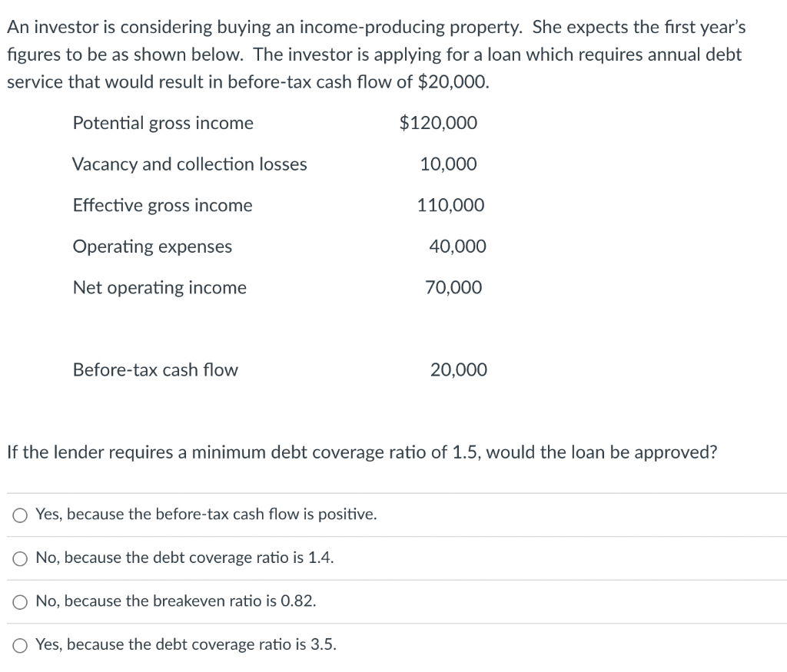The width and height of the screenshot is (787, 672).
Task: Click answer text 'No, because the debt coverage ratio is 1.4'
Action: tap(184, 558)
